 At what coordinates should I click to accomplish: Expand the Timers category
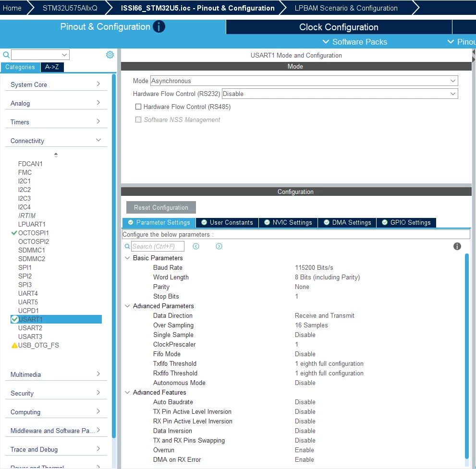pos(56,122)
